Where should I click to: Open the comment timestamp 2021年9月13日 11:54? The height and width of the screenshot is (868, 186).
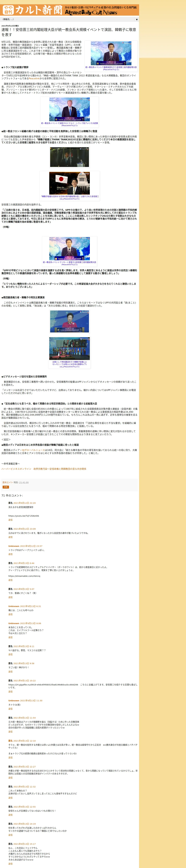point(24,718)
